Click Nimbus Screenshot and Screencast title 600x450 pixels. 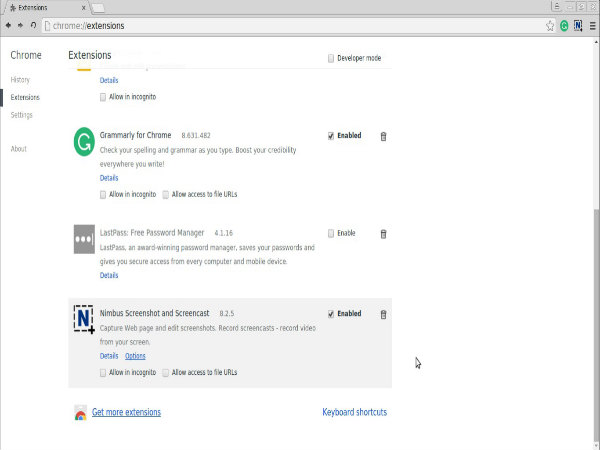(155, 313)
